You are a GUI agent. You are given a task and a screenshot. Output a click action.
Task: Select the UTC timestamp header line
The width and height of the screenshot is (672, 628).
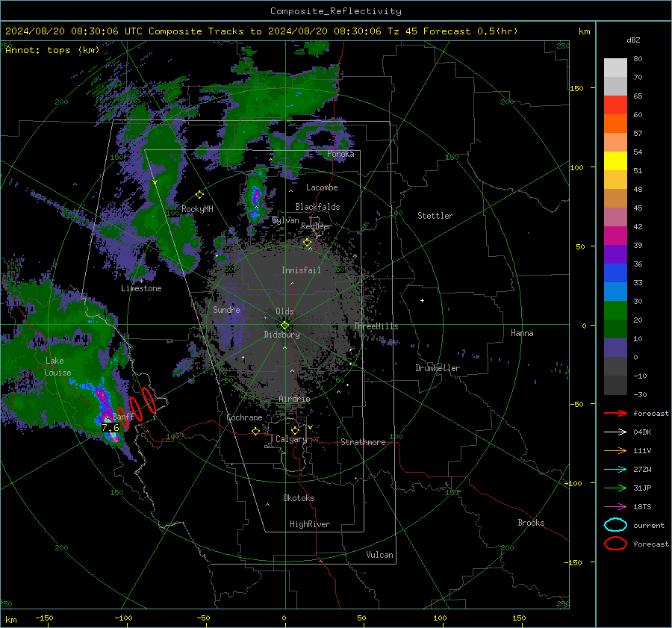(261, 31)
